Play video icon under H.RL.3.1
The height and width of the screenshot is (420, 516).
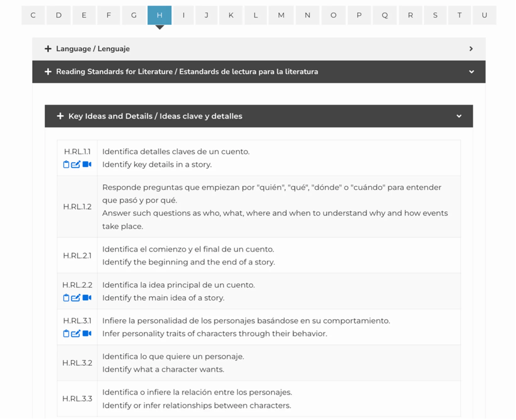(87, 334)
